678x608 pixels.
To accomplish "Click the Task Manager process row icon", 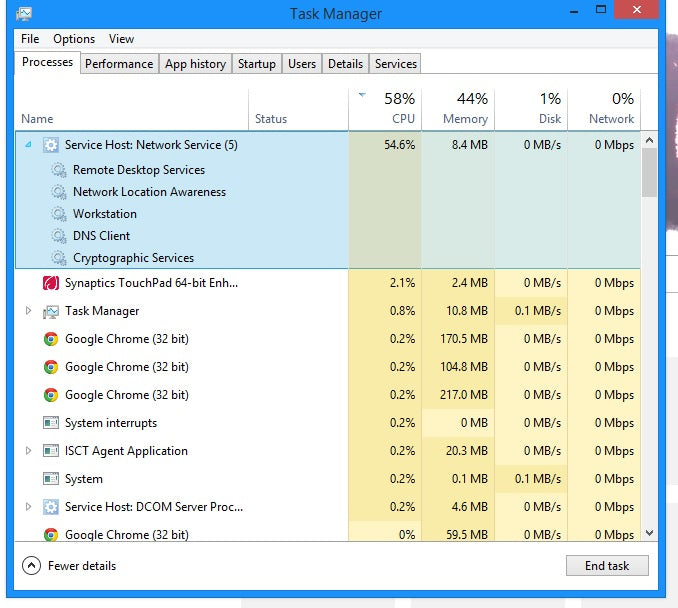I will 51,311.
